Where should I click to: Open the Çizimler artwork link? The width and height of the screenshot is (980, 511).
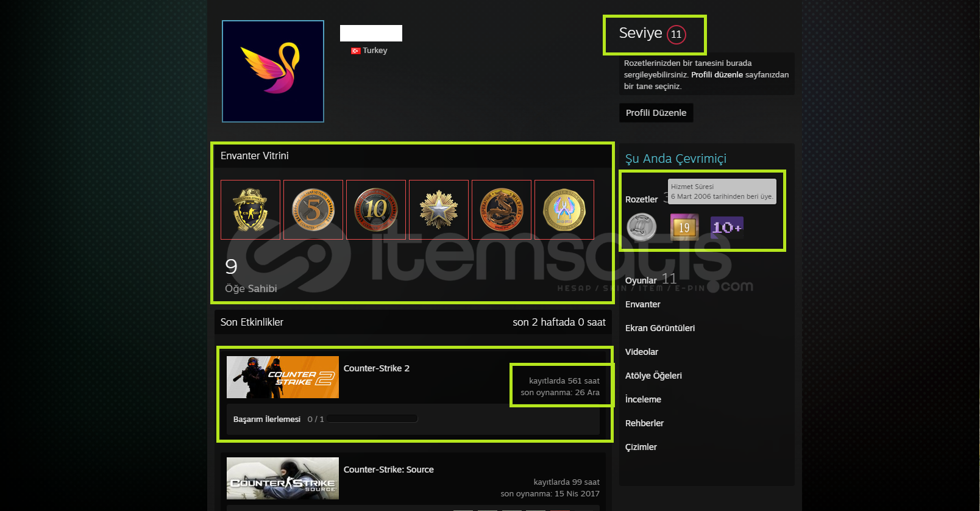pos(641,447)
